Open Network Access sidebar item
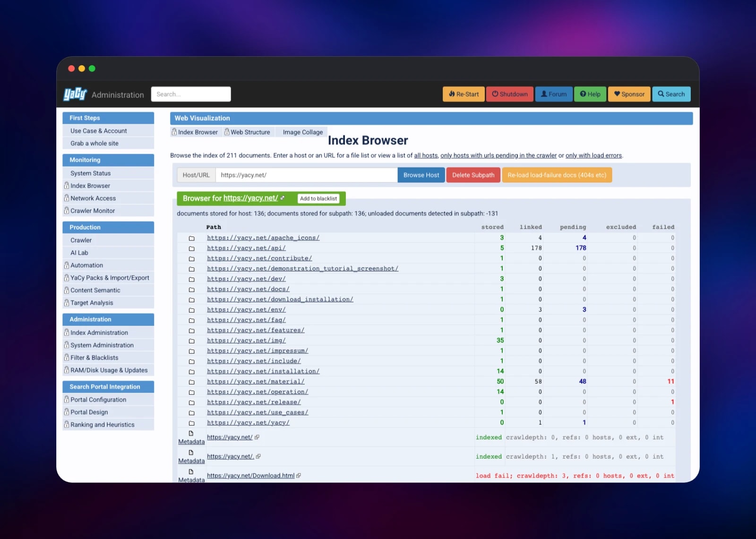This screenshot has height=539, width=756. [x=108, y=198]
